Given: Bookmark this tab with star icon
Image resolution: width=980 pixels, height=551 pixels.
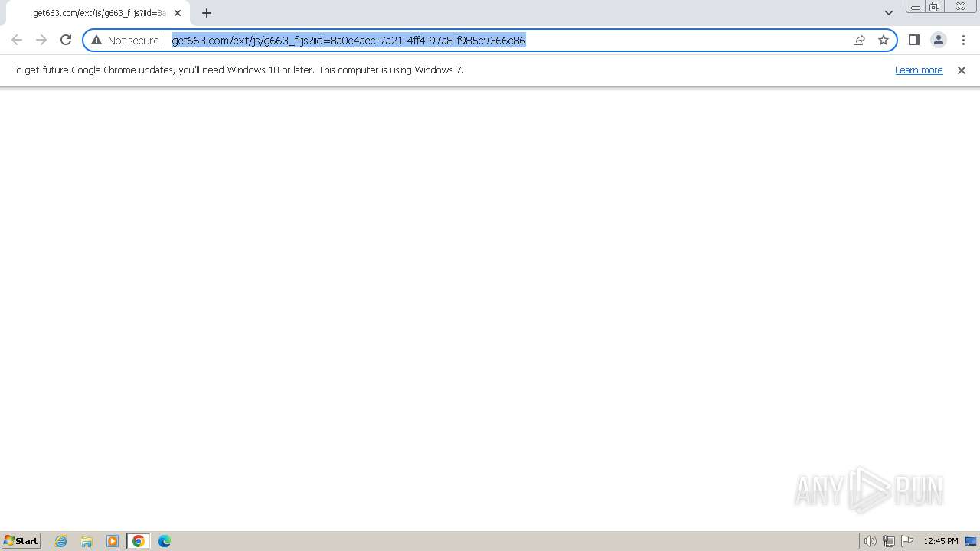Looking at the screenshot, I should click(x=884, y=40).
